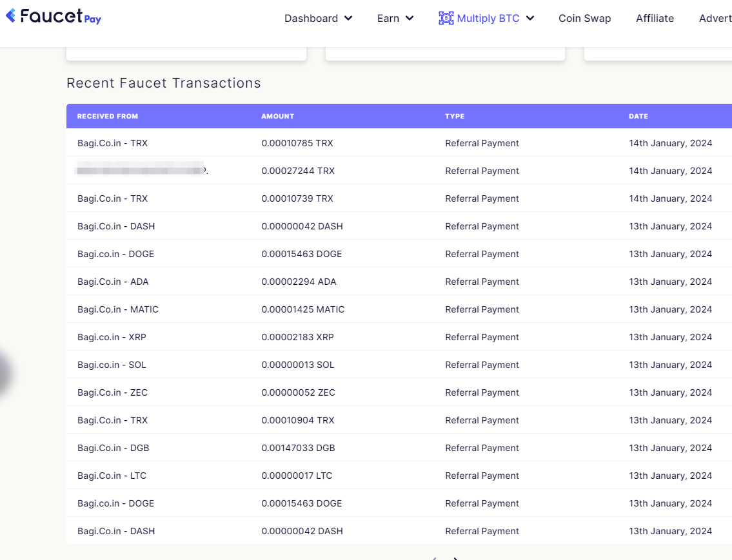
Task: Click the date in the ADA row
Action: tap(670, 282)
